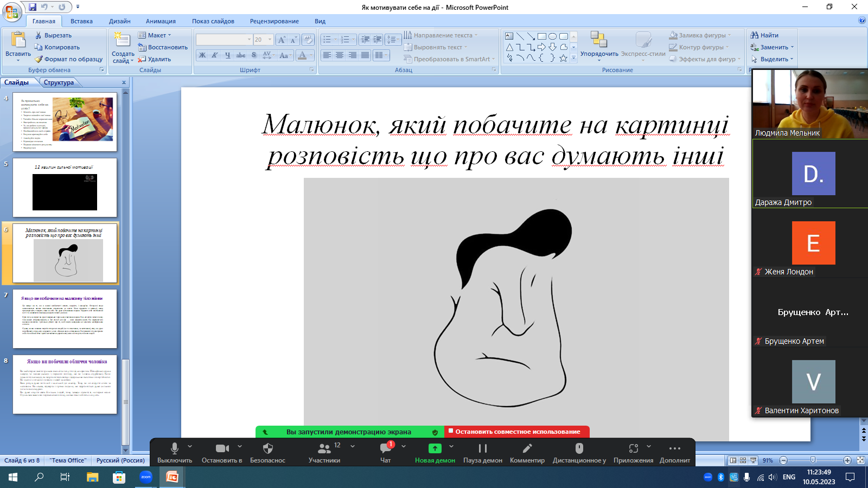Open Дополнительно three-dots menu in Zoom
Image resolution: width=868 pixels, height=488 pixels.
pyautogui.click(x=675, y=452)
